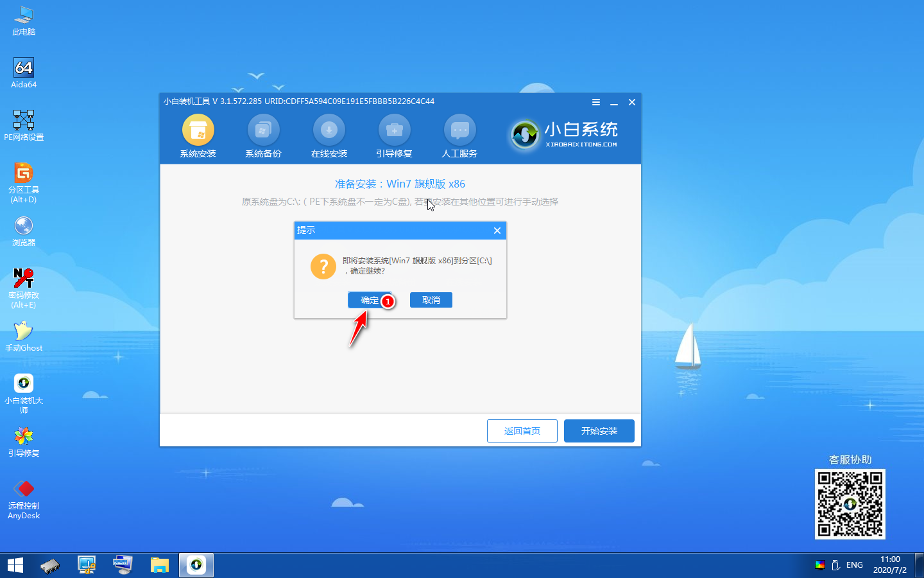Open the 浏览器 desktop shortcut

[24, 231]
